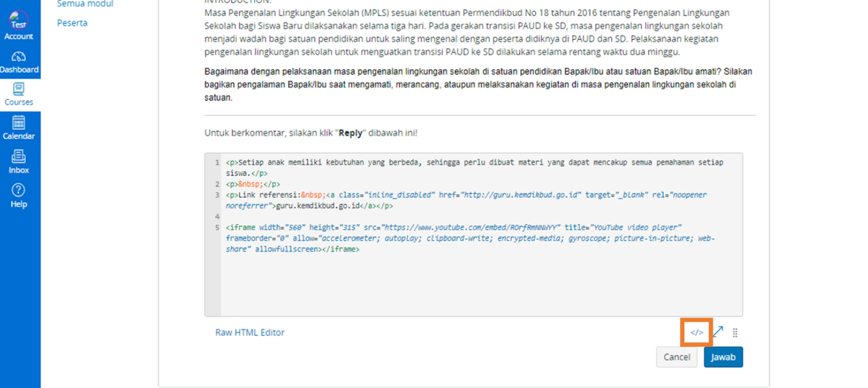Screen dimensions: 868x388
Task: Click the Help question mark icon
Action: 19,191
